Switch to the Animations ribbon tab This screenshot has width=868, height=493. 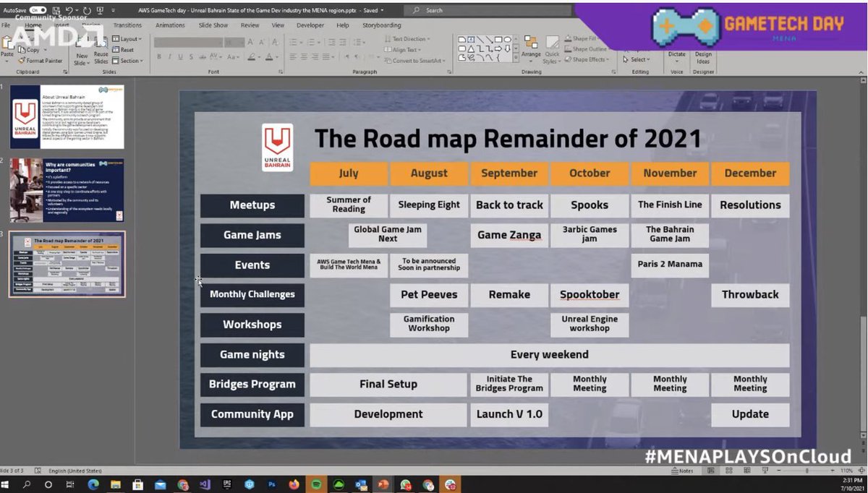click(170, 25)
